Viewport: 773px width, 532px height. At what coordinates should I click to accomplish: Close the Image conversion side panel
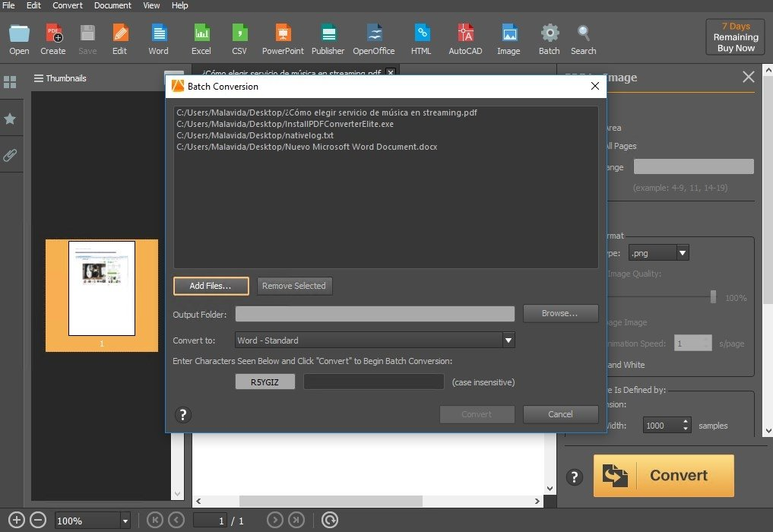pos(749,77)
